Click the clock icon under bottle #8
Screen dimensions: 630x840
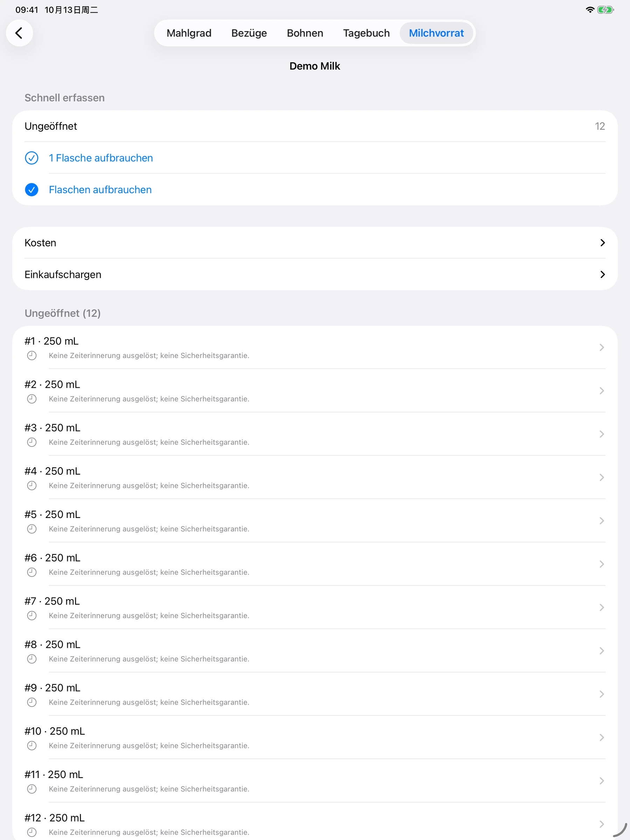coord(32,659)
